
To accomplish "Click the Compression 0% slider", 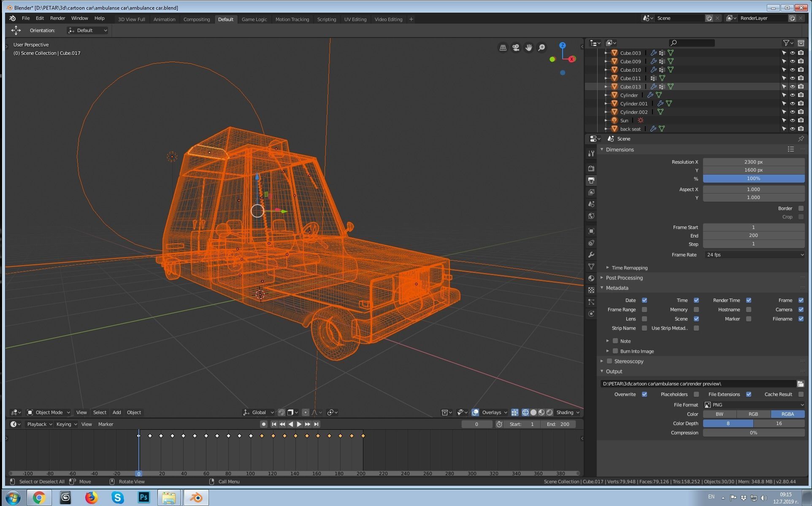I will click(x=754, y=433).
